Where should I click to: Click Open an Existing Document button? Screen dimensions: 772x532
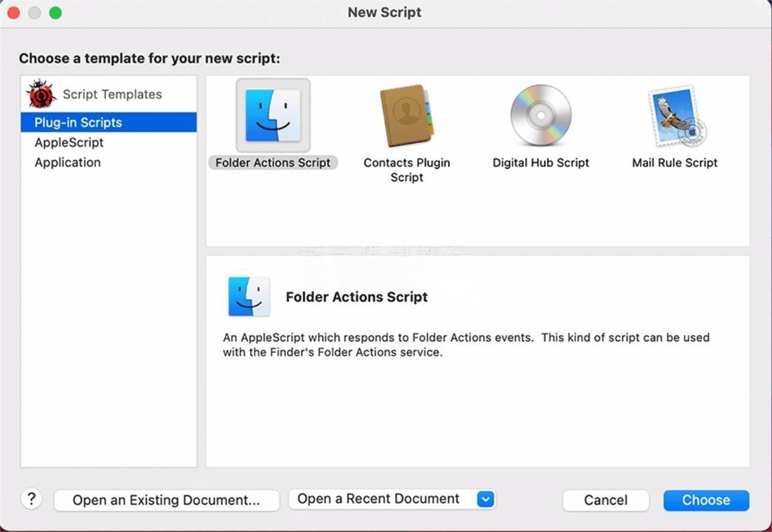pos(167,500)
